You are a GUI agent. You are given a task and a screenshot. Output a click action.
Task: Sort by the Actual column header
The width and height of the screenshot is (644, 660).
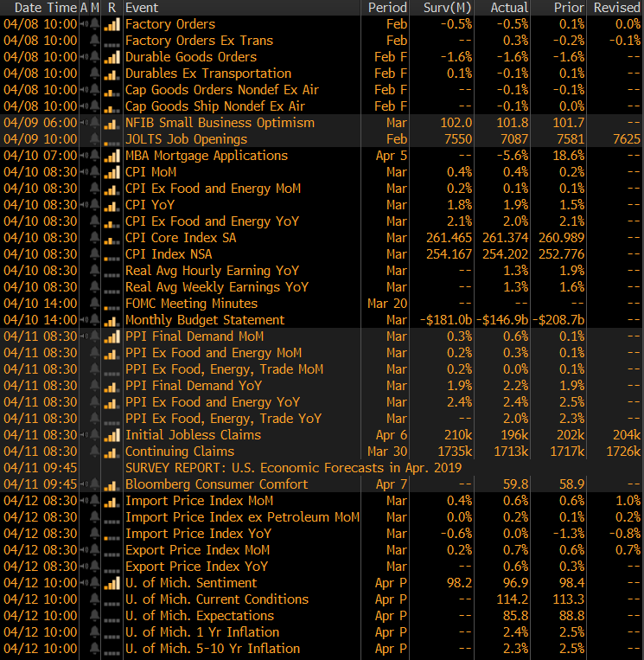pos(509,7)
